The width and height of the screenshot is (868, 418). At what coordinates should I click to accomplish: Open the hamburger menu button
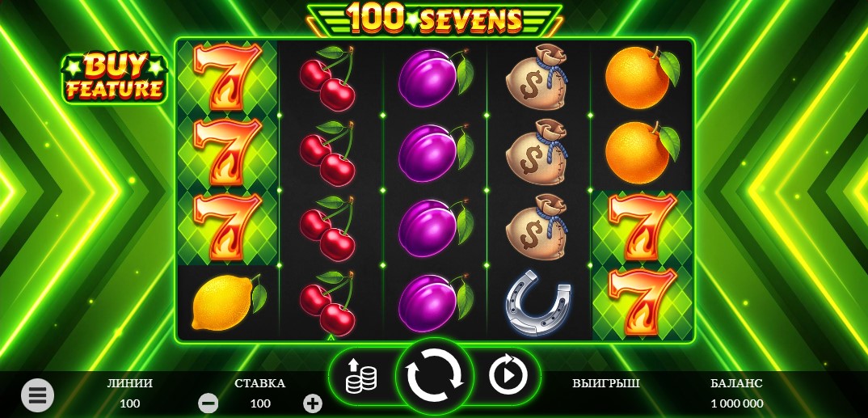click(38, 395)
